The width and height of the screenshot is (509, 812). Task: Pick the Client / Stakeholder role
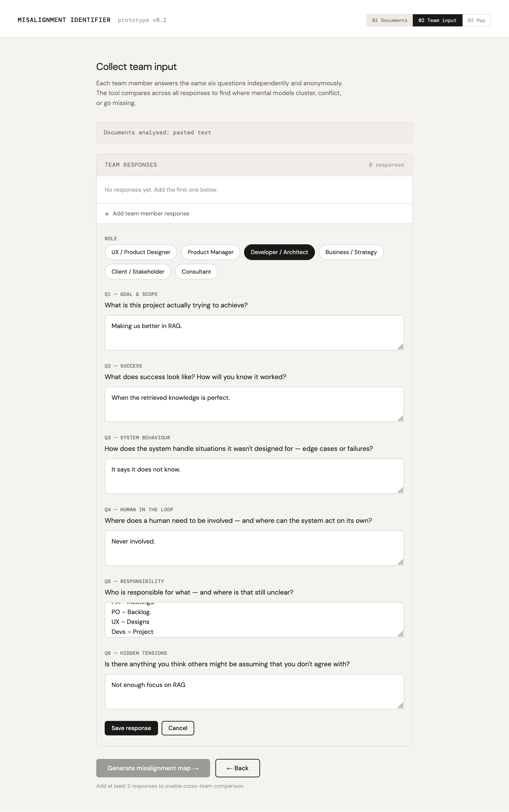click(x=138, y=272)
